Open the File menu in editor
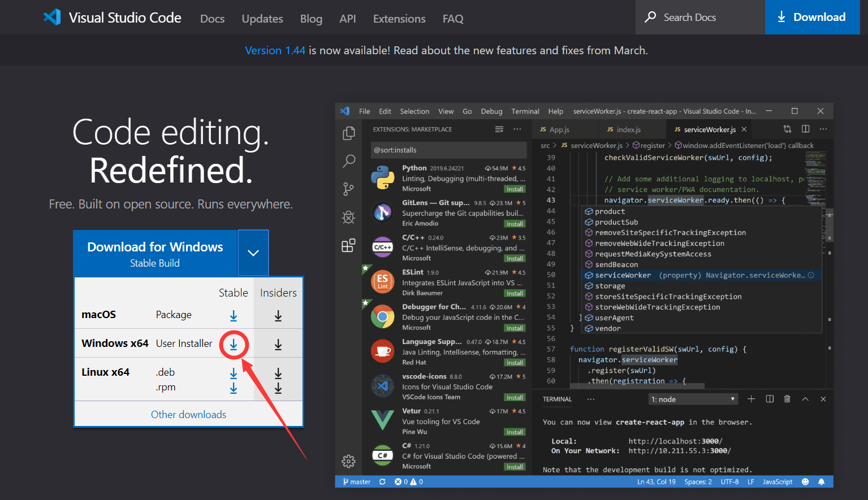This screenshot has width=868, height=500. 364,111
